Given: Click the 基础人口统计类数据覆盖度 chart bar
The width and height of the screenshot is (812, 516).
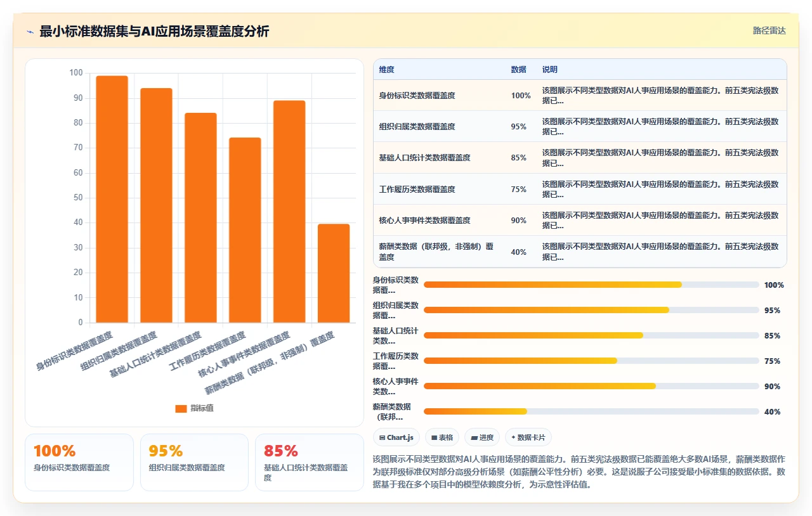Looking at the screenshot, I should [200, 218].
